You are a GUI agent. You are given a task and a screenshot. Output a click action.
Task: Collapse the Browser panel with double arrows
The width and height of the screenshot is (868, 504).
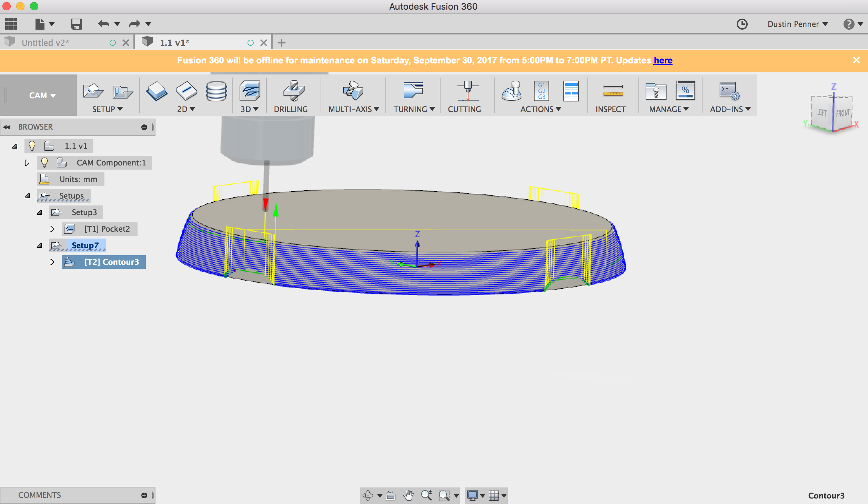pos(7,127)
